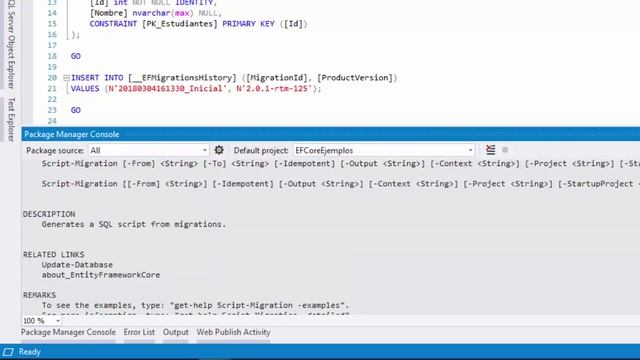Switch to Package Manager Console tab
Screen dimensions: 640x360
[x=68, y=332]
